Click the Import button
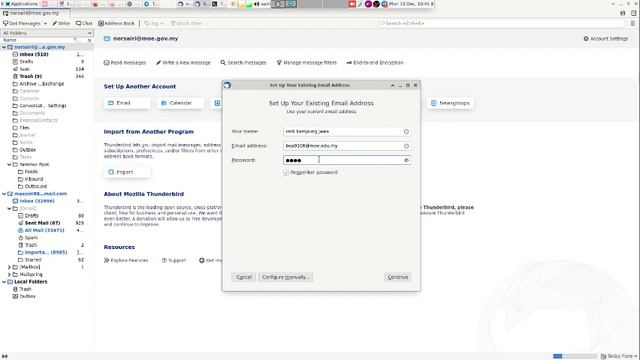This screenshot has width=640, height=360. pos(127,172)
